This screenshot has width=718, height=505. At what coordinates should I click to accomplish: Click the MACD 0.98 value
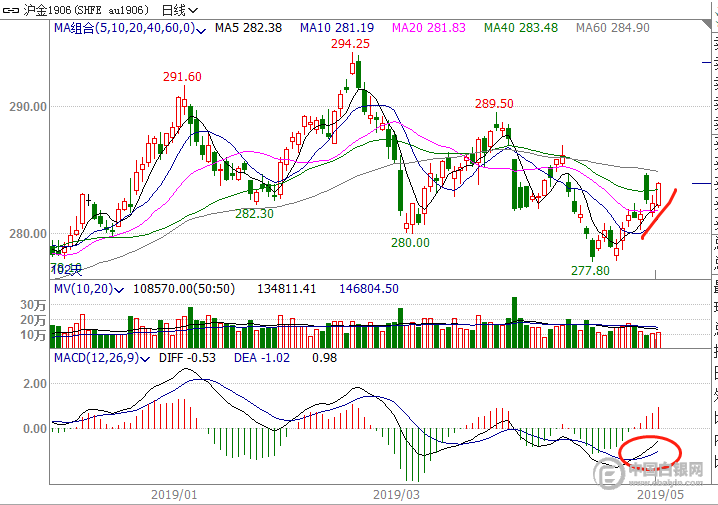[x=325, y=358]
